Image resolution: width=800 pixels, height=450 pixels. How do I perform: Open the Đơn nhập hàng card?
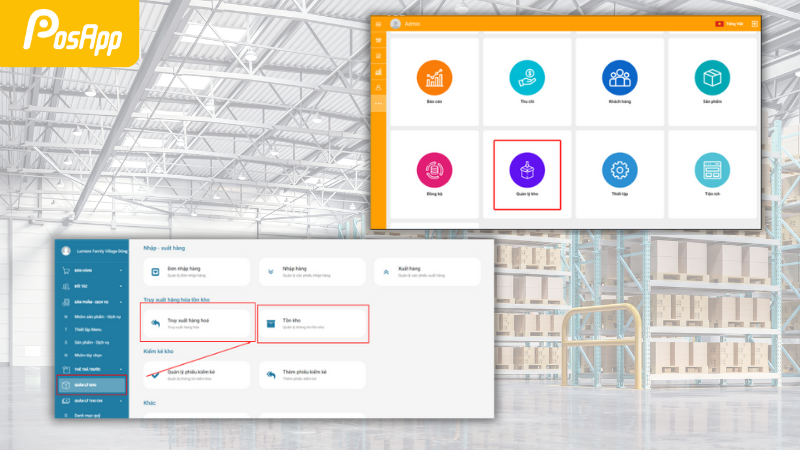point(197,271)
